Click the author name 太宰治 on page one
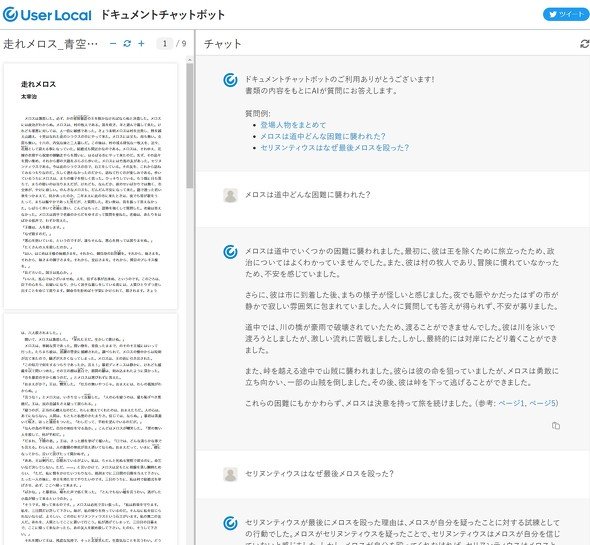Viewport: 590px width, 545px height. (29, 97)
